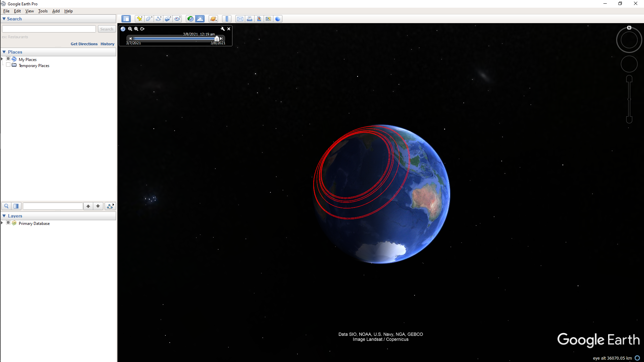Toggle sunlight across the landscape
The width and height of the screenshot is (644, 362).
[200, 19]
